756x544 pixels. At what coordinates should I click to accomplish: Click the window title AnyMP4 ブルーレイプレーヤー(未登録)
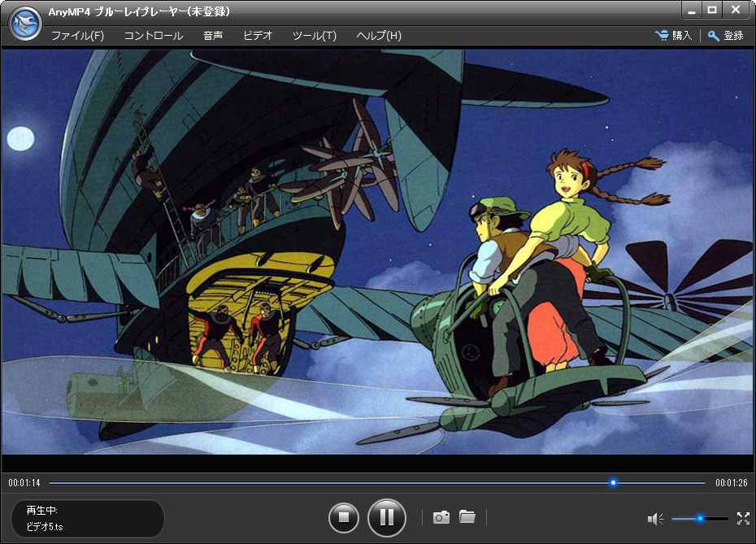[x=139, y=11]
